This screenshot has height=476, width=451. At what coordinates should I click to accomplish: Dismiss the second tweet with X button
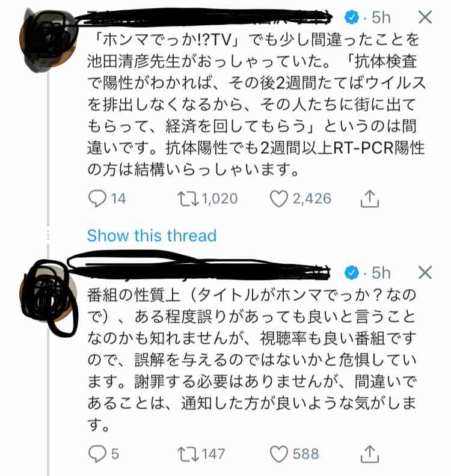[425, 272]
